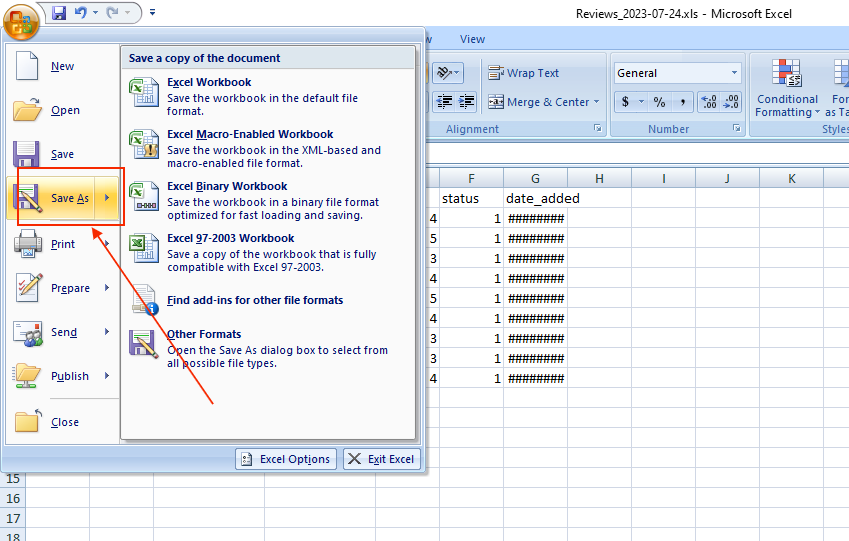
Task: Open the Undo history dropdown arrow
Action: [95, 12]
